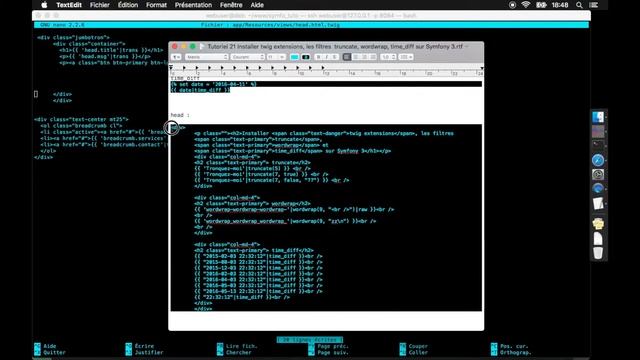Click the cyan text color swatch

point(294,57)
